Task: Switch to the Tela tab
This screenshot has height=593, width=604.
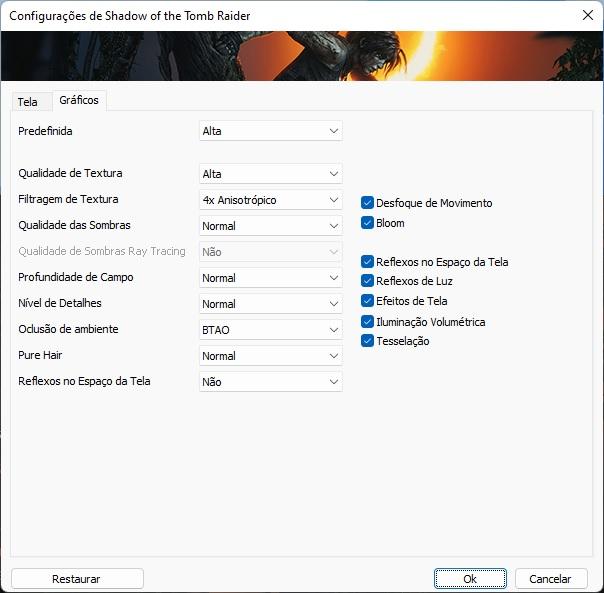Action: pyautogui.click(x=27, y=102)
